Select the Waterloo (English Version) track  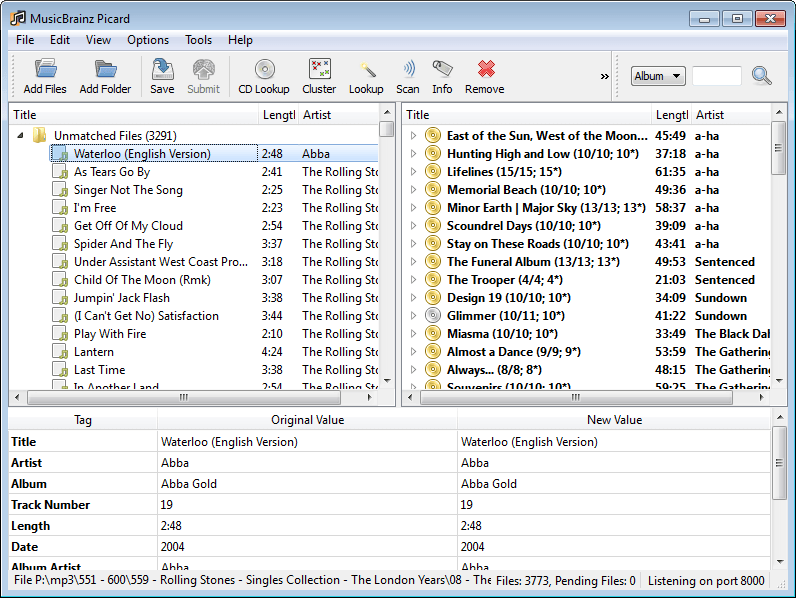pos(142,154)
